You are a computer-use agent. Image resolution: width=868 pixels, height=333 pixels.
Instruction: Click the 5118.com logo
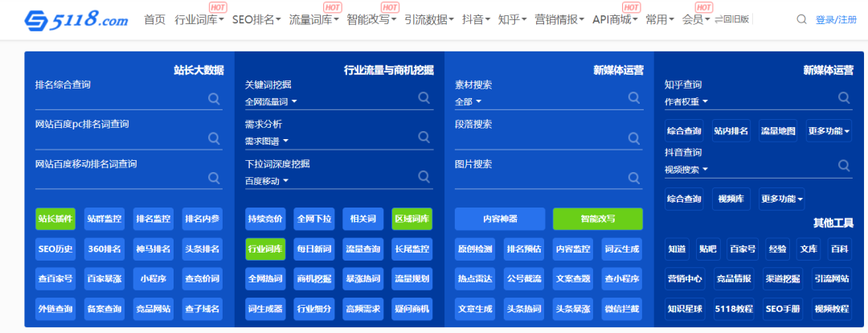pos(76,20)
